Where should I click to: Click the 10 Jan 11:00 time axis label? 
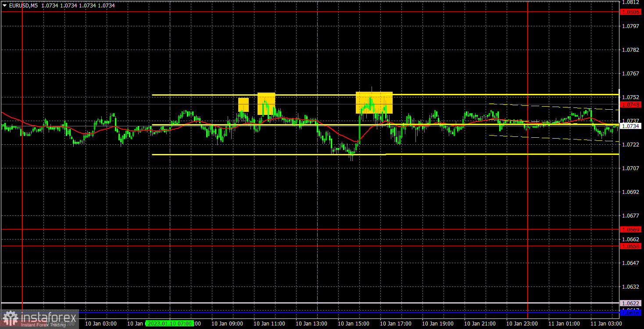point(269,323)
